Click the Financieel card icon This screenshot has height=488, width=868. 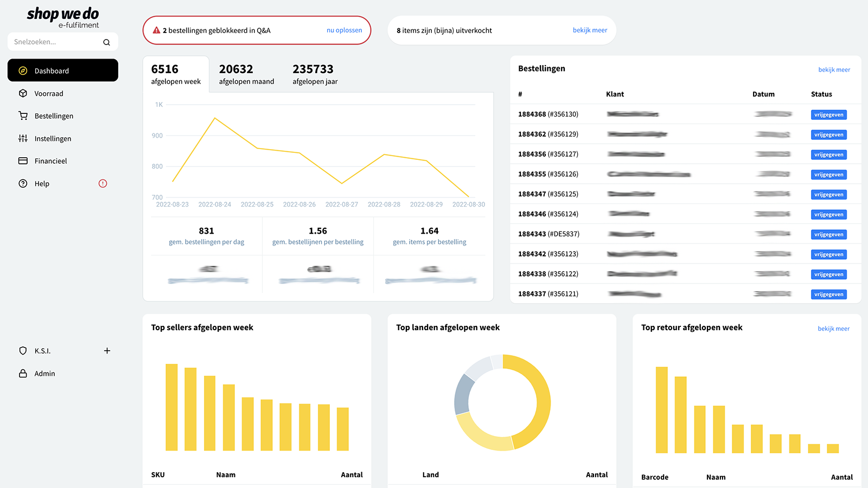point(23,161)
